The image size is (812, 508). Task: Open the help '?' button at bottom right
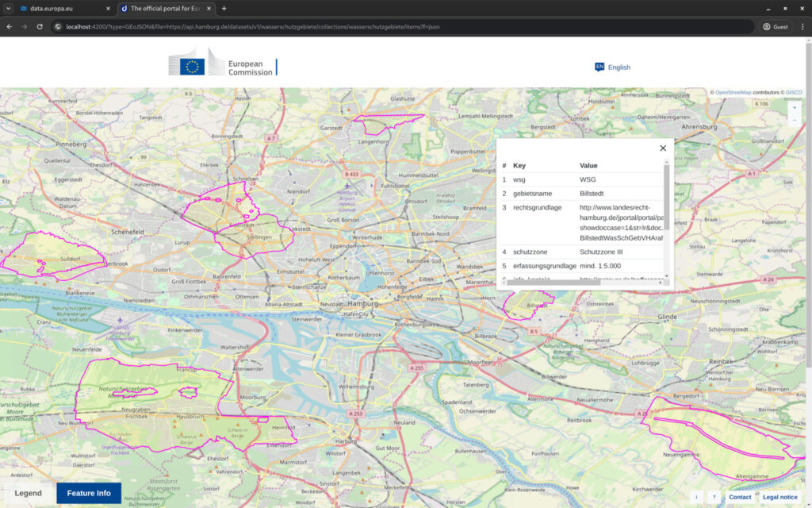pyautogui.click(x=714, y=497)
